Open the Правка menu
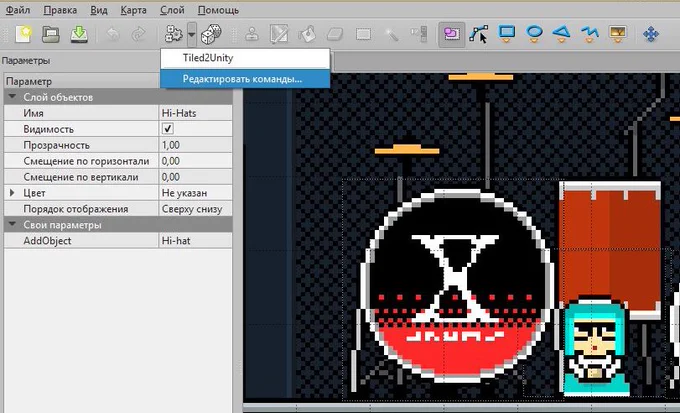The image size is (680, 413). 60,10
